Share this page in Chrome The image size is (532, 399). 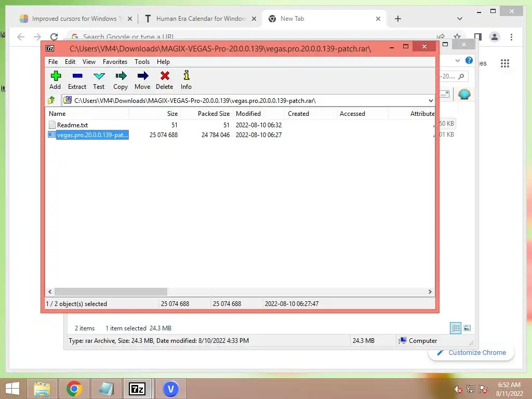click(x=441, y=36)
